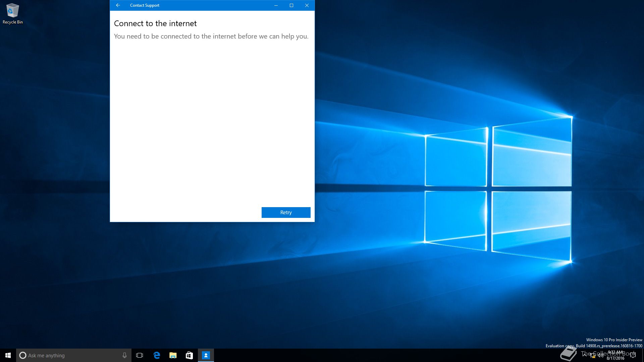
Task: Close the Contact Support window
Action: coord(307,5)
